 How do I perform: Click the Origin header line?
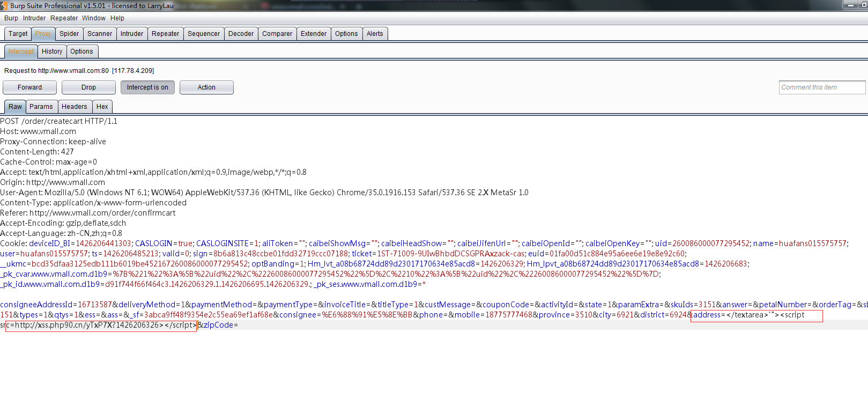[53, 182]
